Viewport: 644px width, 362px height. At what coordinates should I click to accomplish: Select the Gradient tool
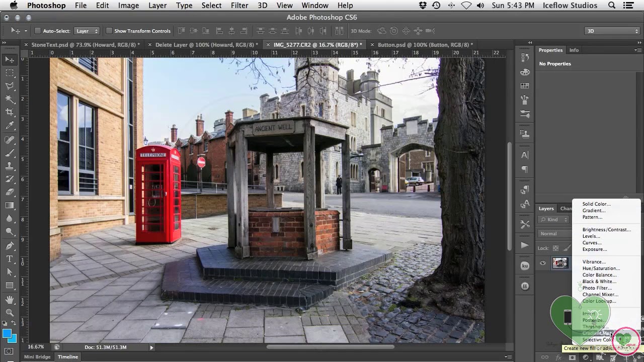click(10, 205)
